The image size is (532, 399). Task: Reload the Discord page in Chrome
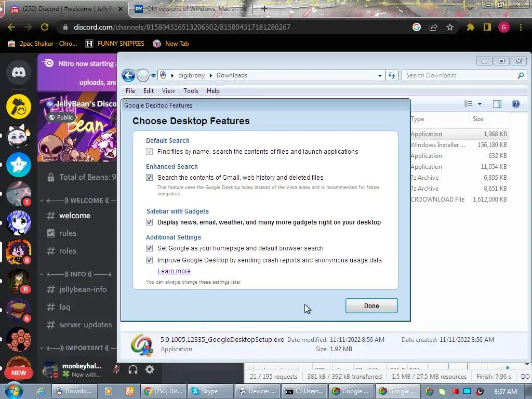click(x=45, y=27)
